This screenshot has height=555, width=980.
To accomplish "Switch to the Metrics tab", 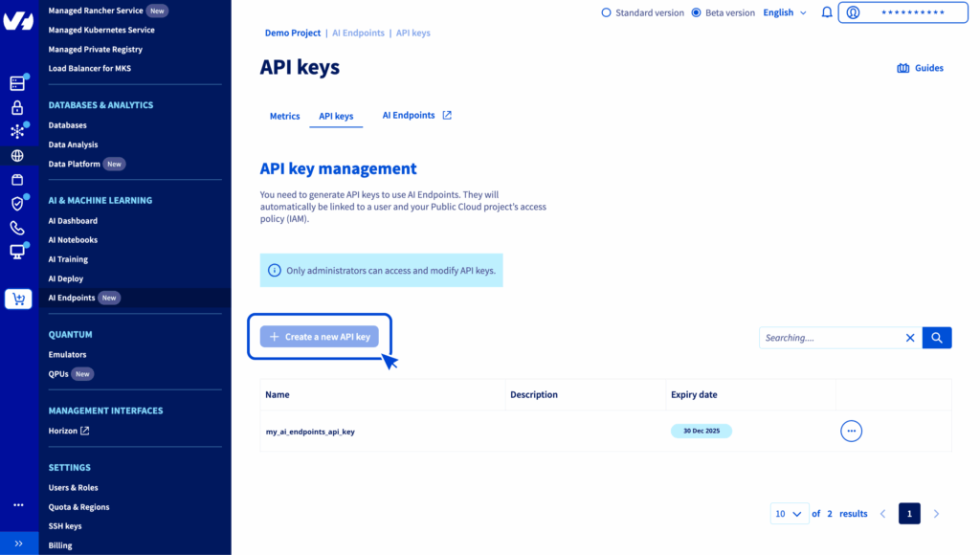I will click(x=284, y=116).
